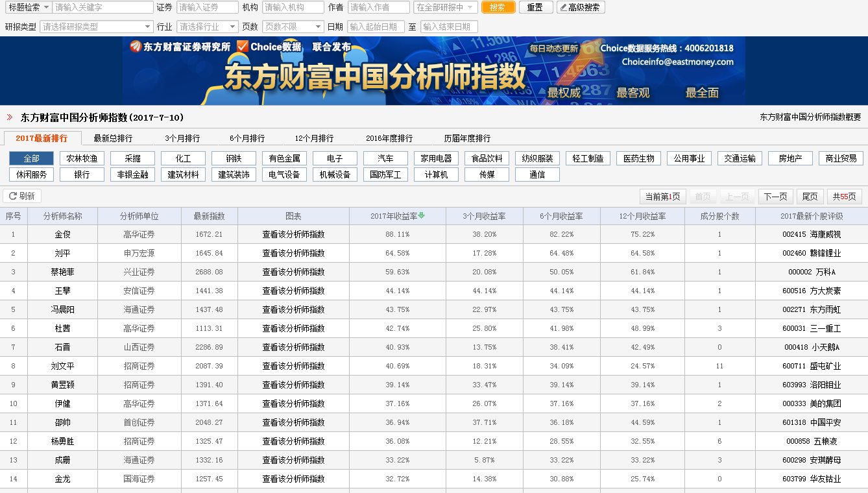Focus the keyword input field
The height and width of the screenshot is (493, 868).
[102, 7]
